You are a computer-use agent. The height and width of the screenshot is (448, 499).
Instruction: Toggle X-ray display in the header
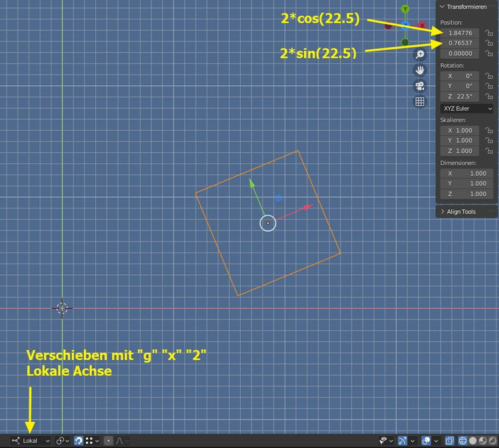click(449, 441)
